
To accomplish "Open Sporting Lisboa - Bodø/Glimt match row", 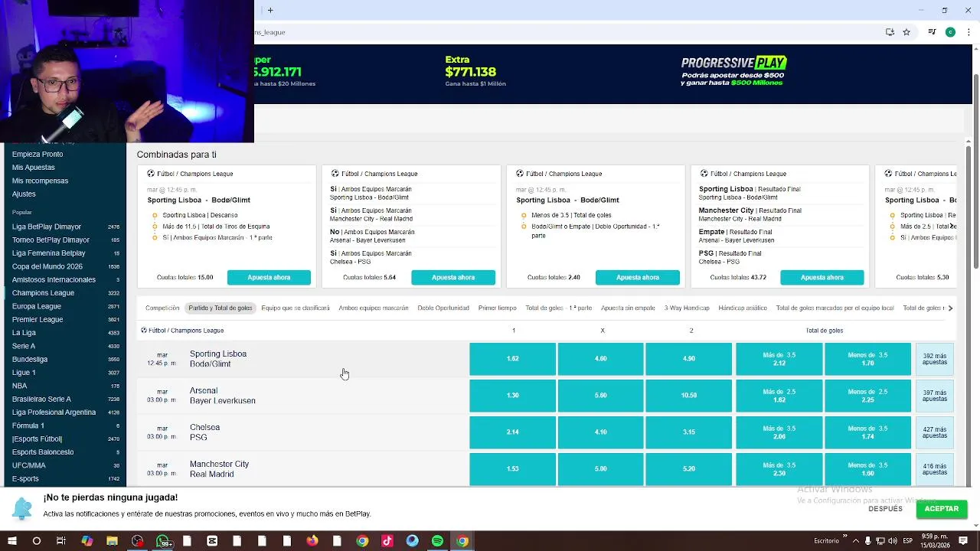I will tap(302, 359).
